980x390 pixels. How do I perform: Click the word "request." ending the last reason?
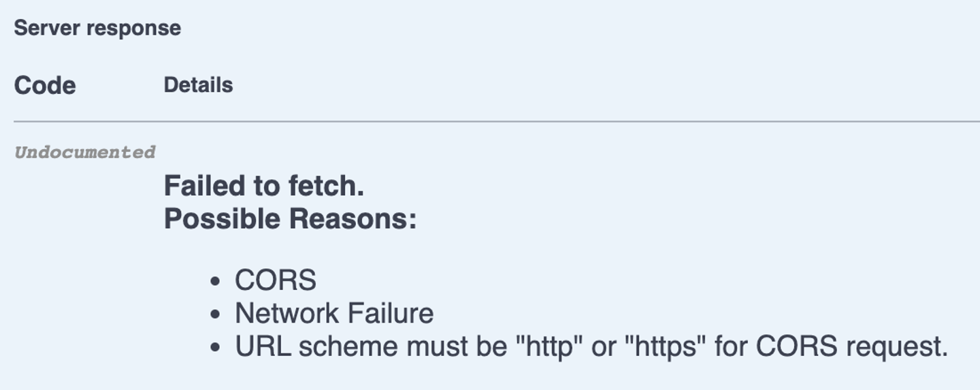(897, 347)
